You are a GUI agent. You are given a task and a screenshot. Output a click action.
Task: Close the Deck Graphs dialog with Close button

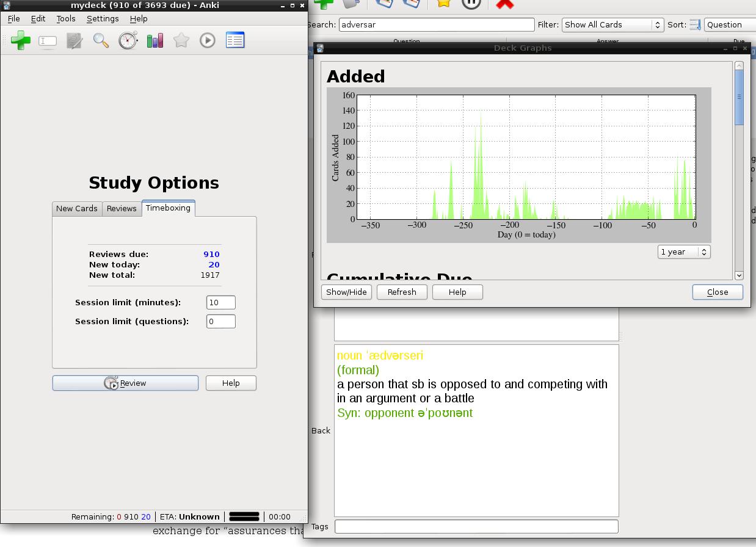718,292
